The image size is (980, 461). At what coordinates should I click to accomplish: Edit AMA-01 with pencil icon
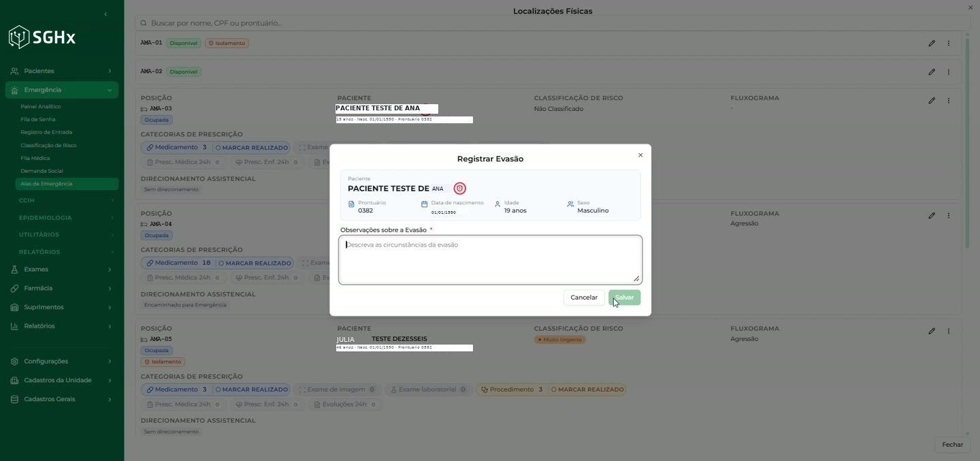coord(932,44)
